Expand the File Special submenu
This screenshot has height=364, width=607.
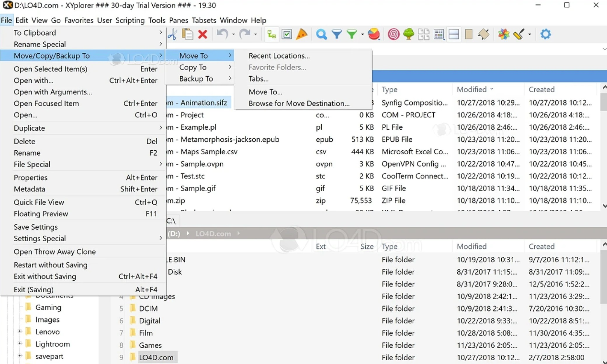[83, 164]
